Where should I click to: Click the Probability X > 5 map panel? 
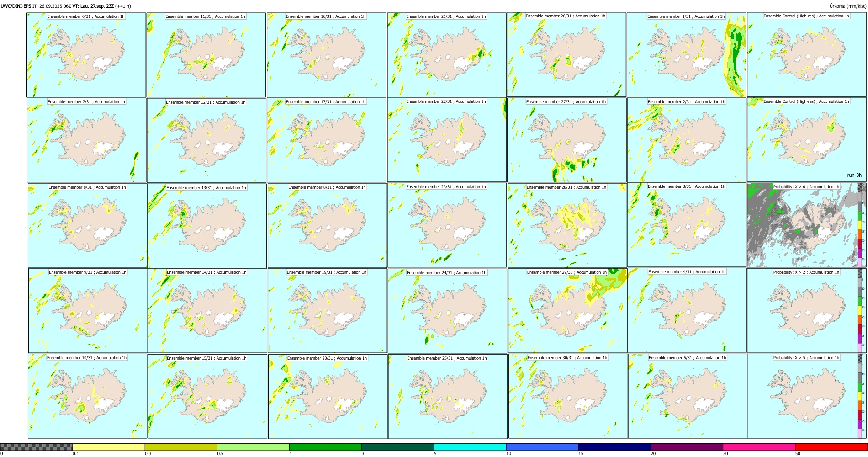pyautogui.click(x=807, y=396)
